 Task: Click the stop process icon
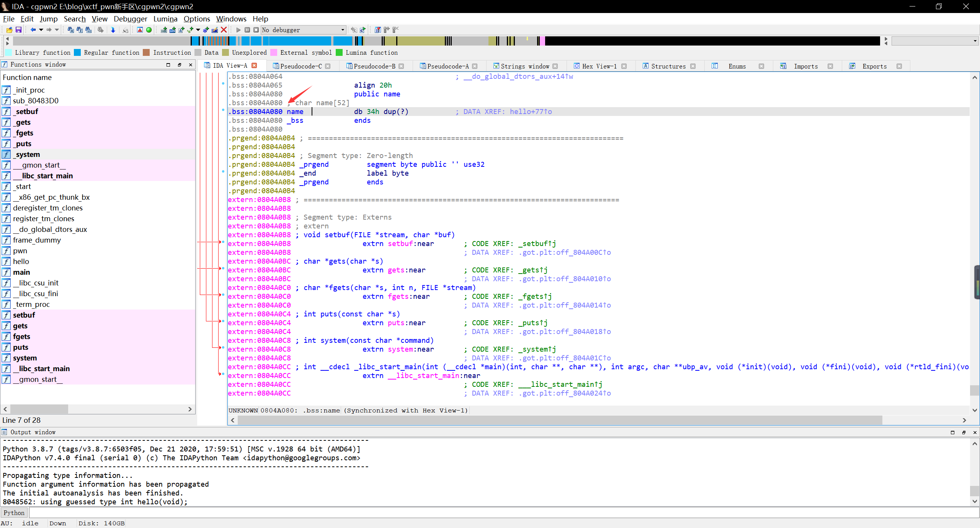(256, 30)
